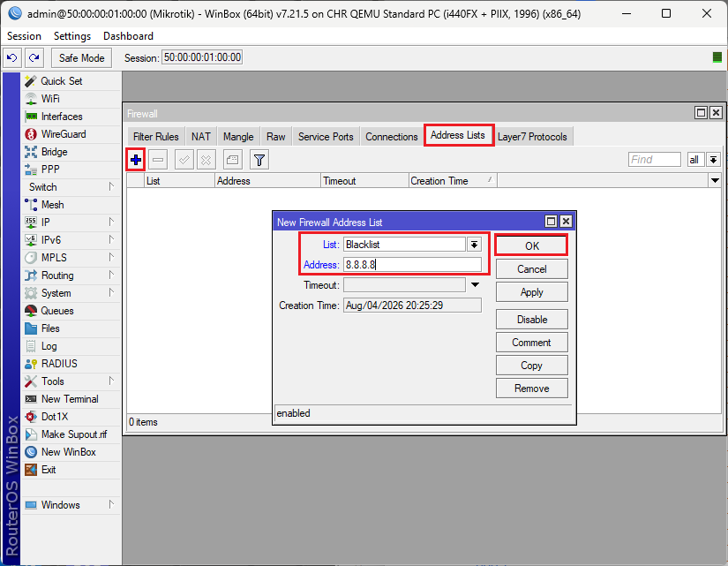Viewport: 728px width, 566px height.
Task: Expand the Windows submenu
Action: point(72,505)
